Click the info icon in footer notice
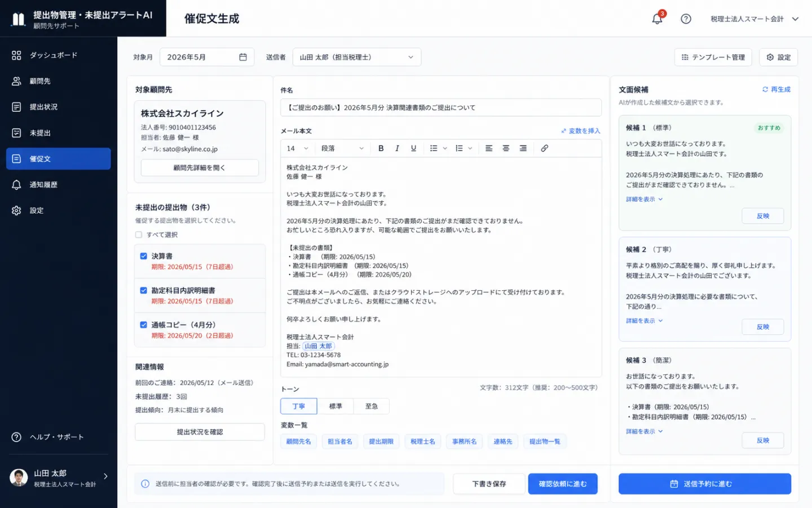 pyautogui.click(x=145, y=484)
